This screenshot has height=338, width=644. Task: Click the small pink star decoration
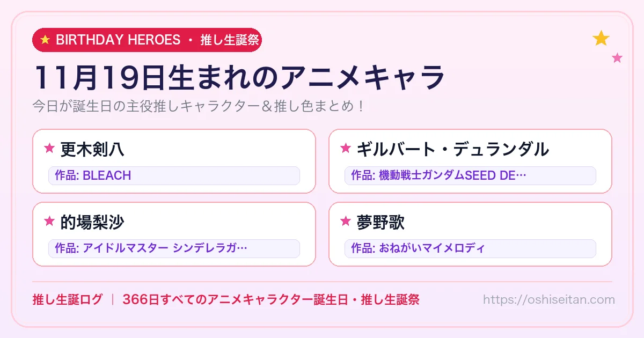617,58
